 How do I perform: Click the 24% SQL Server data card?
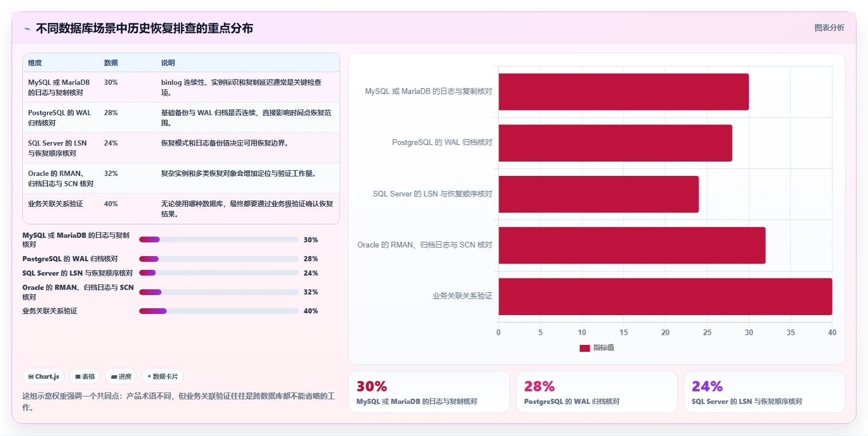click(764, 392)
